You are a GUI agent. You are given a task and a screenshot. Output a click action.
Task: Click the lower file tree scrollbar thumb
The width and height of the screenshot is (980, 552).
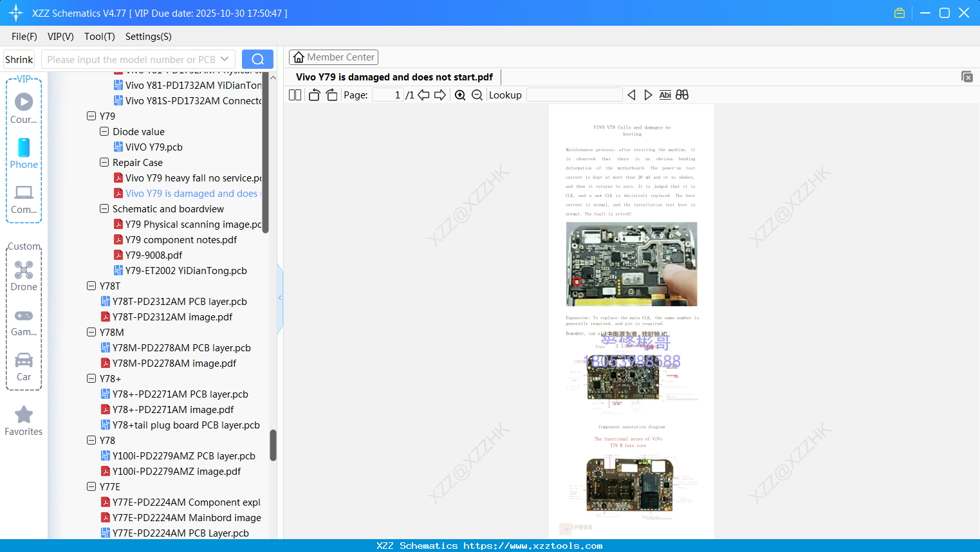pos(273,445)
